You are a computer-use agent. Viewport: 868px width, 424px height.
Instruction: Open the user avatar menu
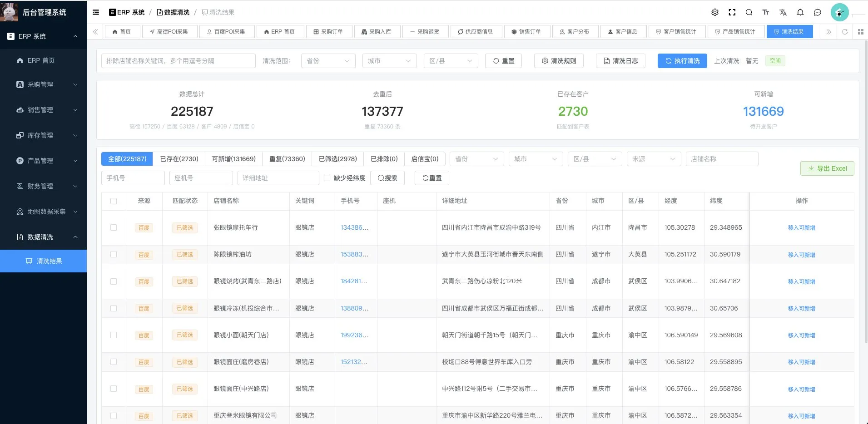point(840,12)
